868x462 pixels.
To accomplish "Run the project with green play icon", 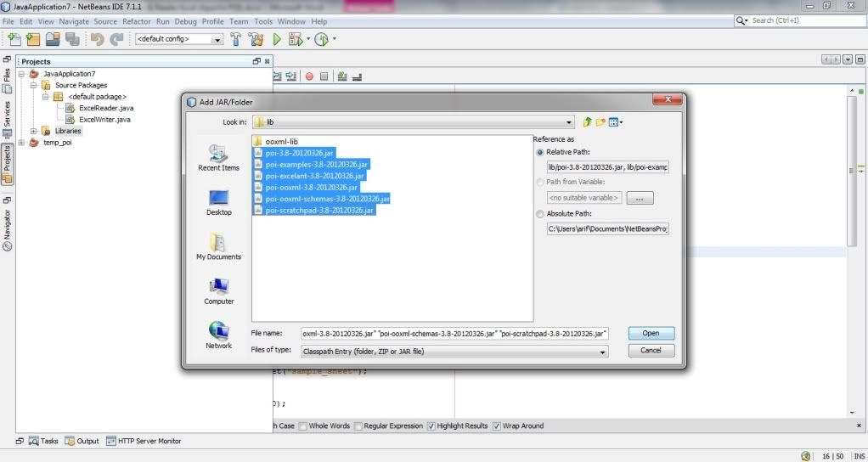I will (x=277, y=39).
